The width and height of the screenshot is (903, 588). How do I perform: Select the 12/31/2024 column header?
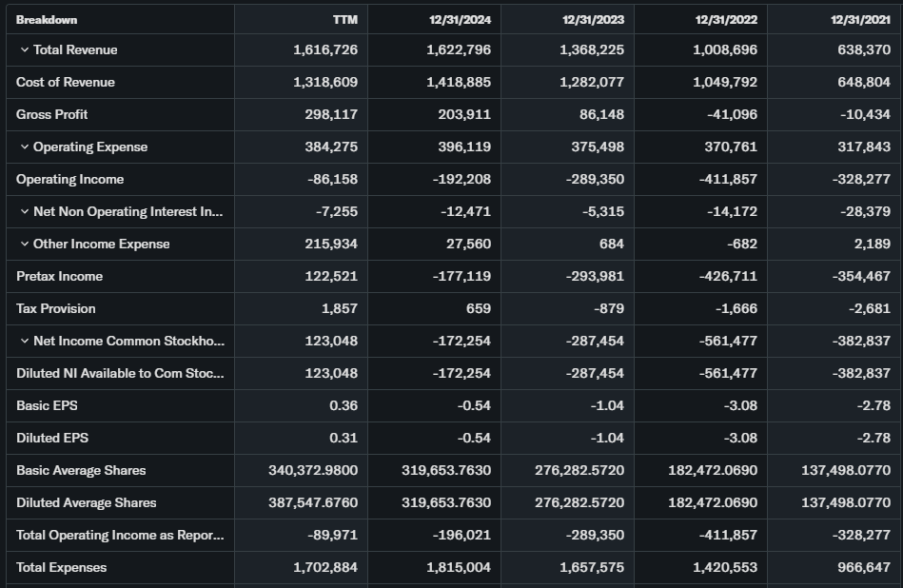click(x=461, y=19)
